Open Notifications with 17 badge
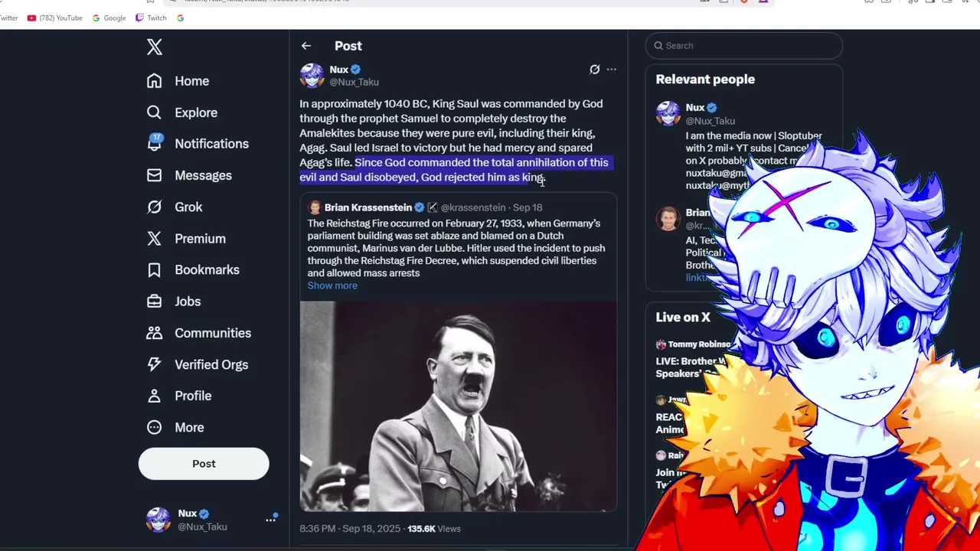This screenshot has height=551, width=980. click(198, 143)
